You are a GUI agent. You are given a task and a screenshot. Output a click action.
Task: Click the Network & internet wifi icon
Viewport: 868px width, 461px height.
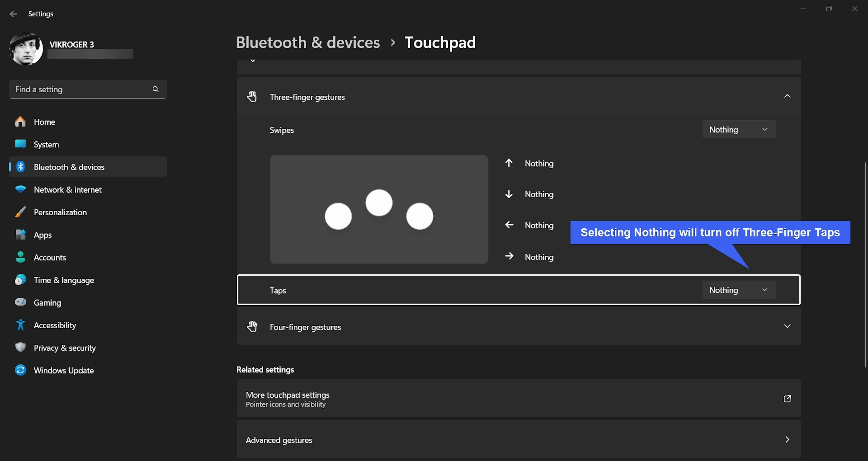(x=20, y=189)
